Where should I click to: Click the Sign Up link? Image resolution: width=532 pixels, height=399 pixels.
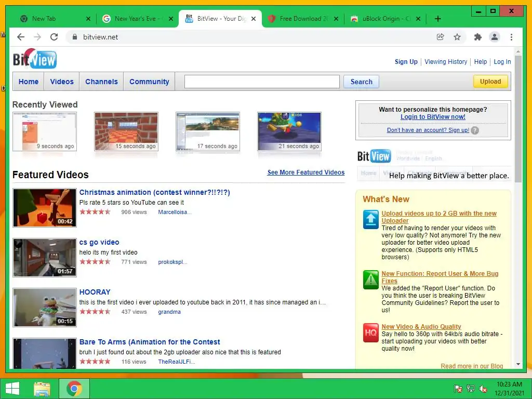[406, 62]
